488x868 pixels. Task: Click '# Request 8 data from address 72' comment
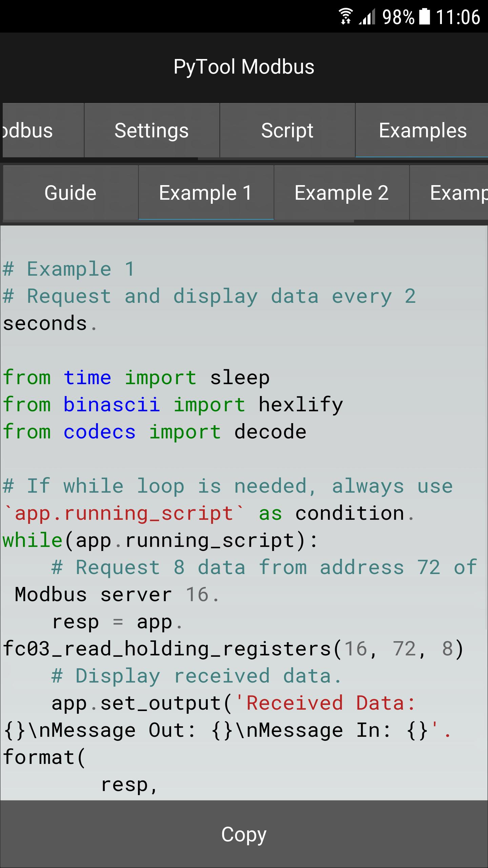coord(245,568)
